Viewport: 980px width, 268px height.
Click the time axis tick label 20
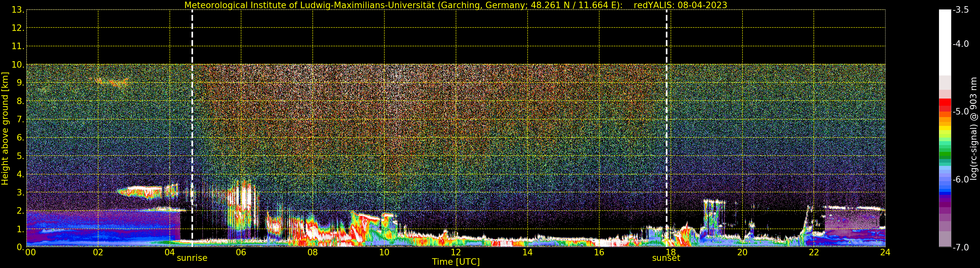click(742, 252)
